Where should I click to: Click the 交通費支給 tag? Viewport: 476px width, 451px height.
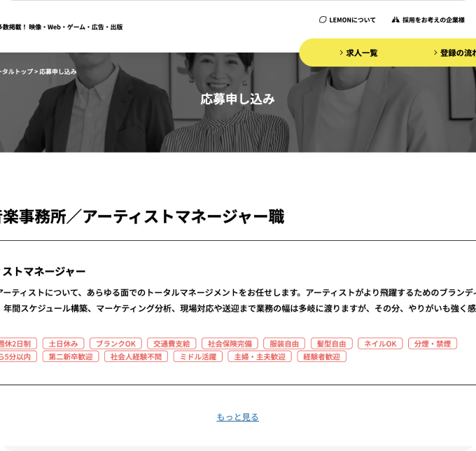[171, 344]
